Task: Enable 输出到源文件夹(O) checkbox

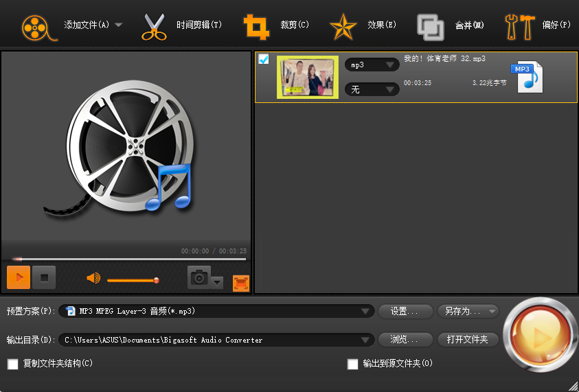Action: point(352,365)
